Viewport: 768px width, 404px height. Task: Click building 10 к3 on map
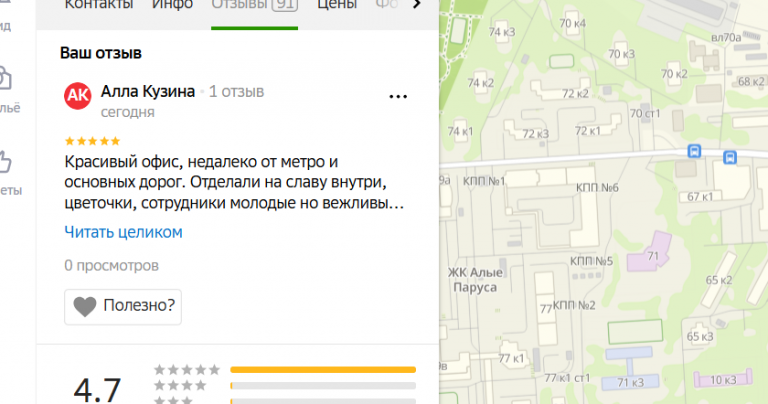click(723, 380)
